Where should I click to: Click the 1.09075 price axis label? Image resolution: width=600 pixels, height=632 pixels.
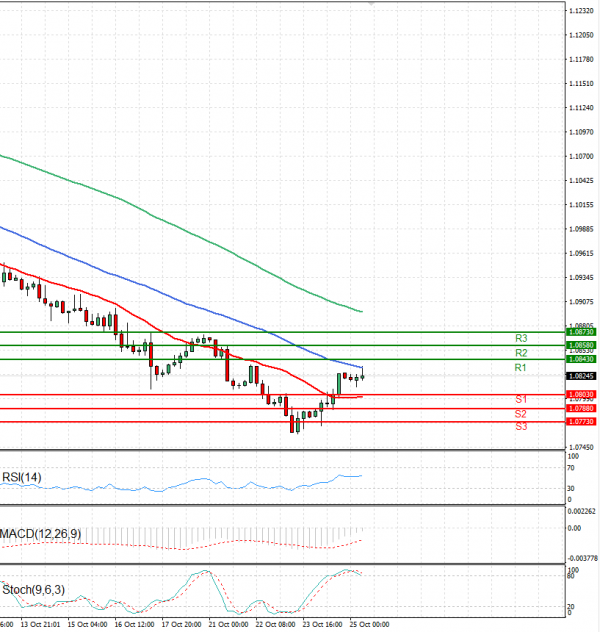(581, 301)
